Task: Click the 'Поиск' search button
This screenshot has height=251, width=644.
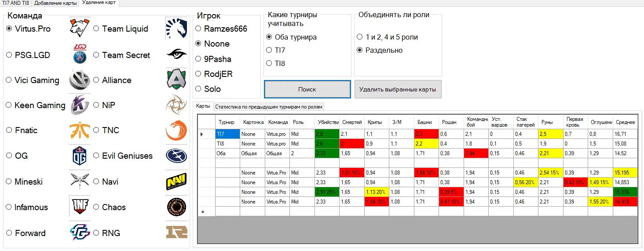Action: click(307, 89)
